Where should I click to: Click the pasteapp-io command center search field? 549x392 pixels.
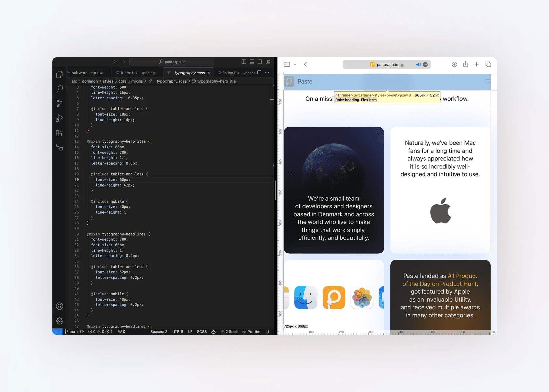172,62
